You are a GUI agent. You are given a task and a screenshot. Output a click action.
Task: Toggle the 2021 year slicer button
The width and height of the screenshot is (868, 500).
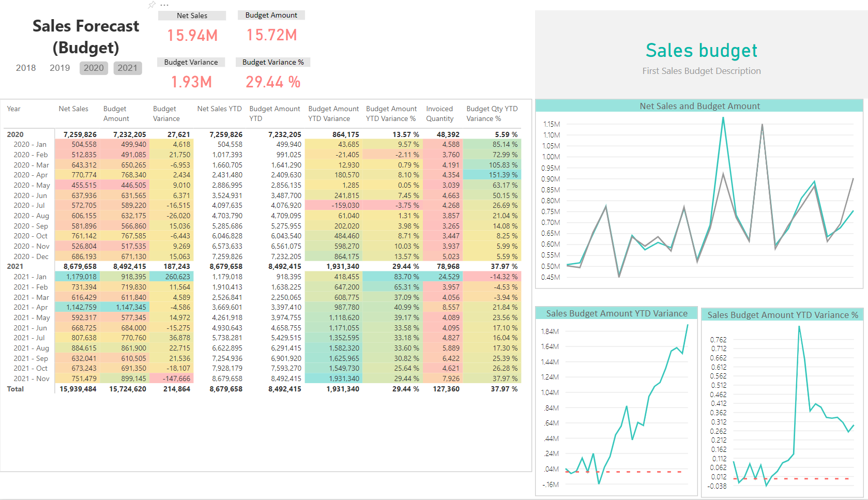point(127,68)
